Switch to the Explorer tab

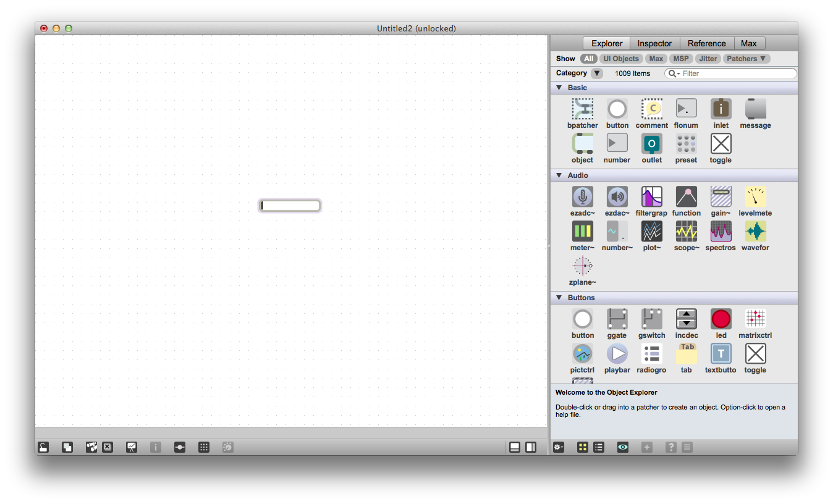(x=607, y=43)
